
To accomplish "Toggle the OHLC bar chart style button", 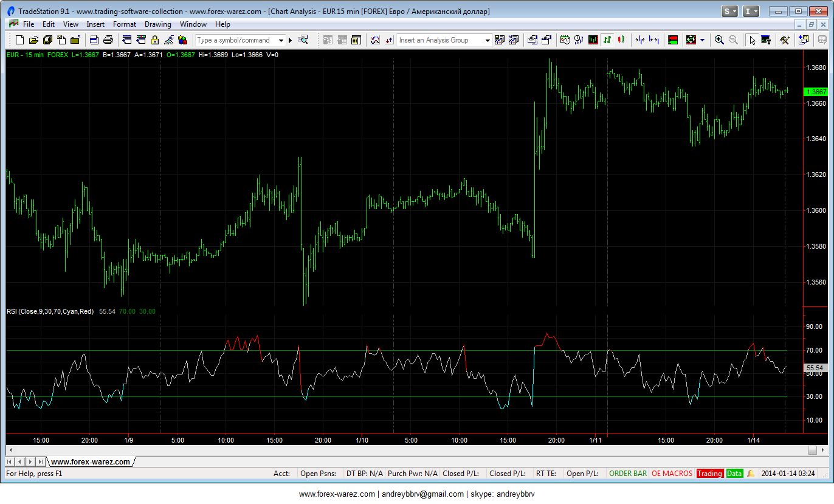I will [x=607, y=40].
